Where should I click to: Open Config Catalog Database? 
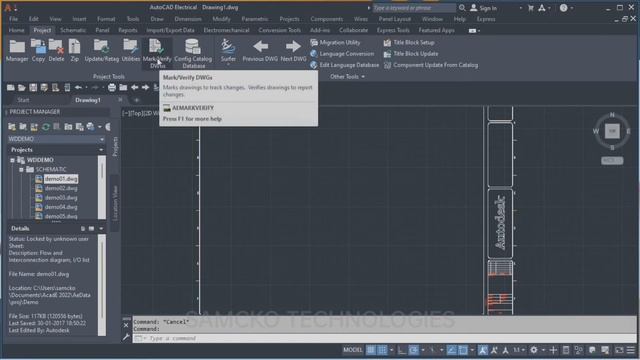point(193,53)
